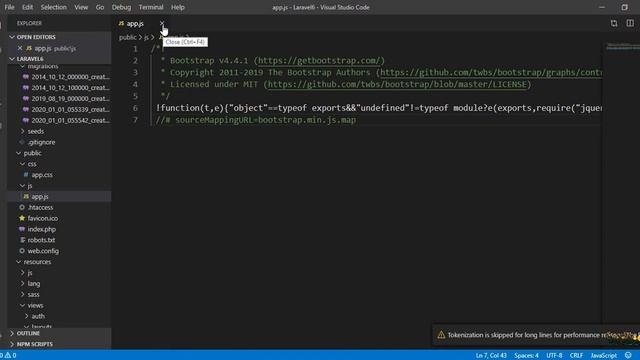The image size is (640, 360).
Task: Select the app.js editor tab
Action: coord(135,24)
